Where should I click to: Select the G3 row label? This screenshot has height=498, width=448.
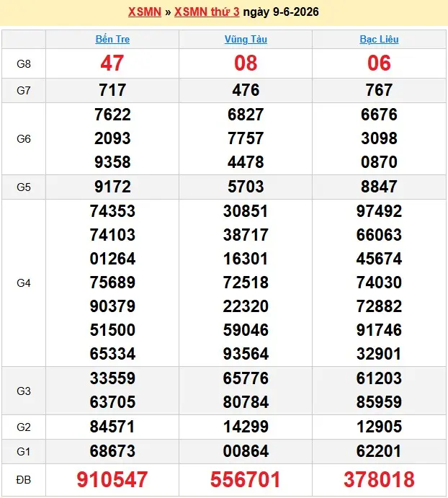pyautogui.click(x=24, y=391)
